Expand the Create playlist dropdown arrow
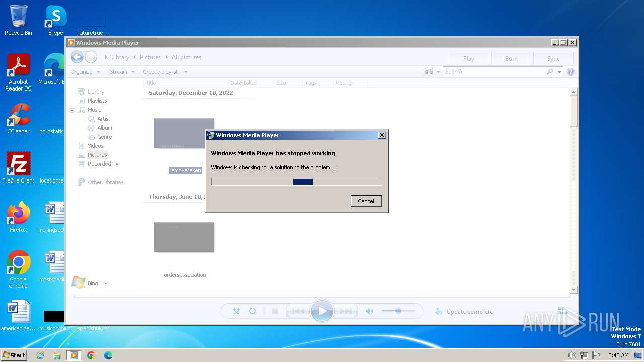Viewport: 644px width, 362px height. 186,72
